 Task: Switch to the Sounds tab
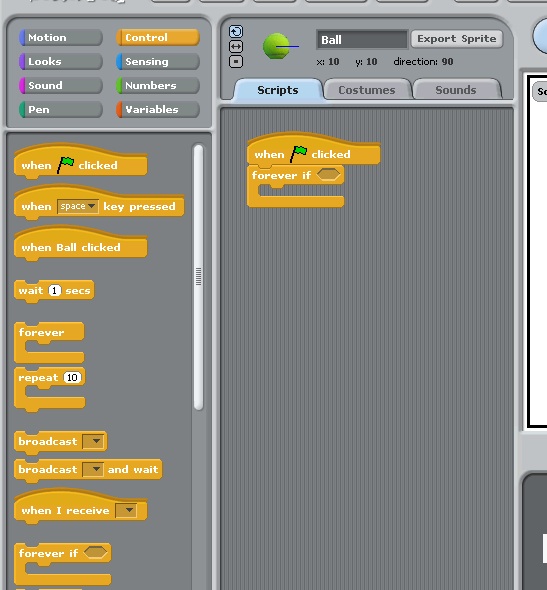click(x=456, y=90)
